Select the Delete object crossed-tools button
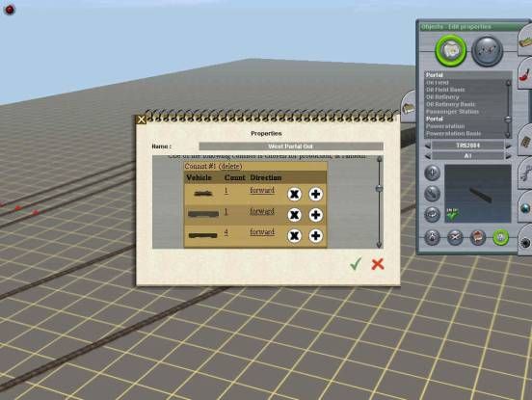Image resolution: width=532 pixels, height=400 pixels. (x=455, y=237)
